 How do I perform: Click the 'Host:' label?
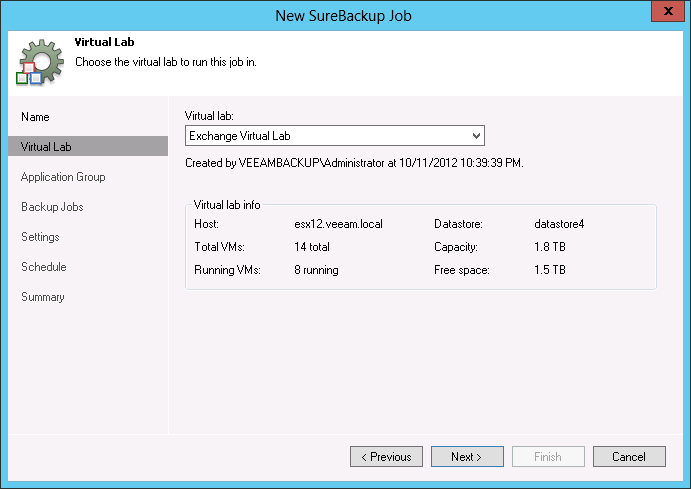tap(206, 224)
